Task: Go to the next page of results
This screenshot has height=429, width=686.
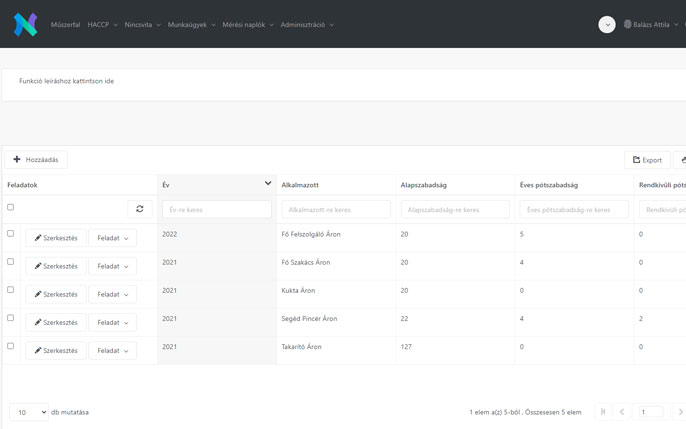Action: click(679, 412)
